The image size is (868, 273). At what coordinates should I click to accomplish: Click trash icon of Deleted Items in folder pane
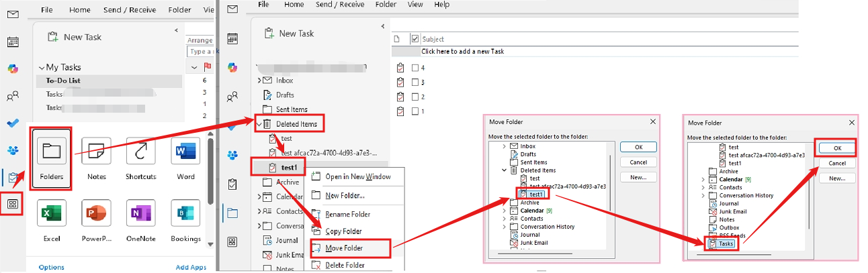(267, 123)
